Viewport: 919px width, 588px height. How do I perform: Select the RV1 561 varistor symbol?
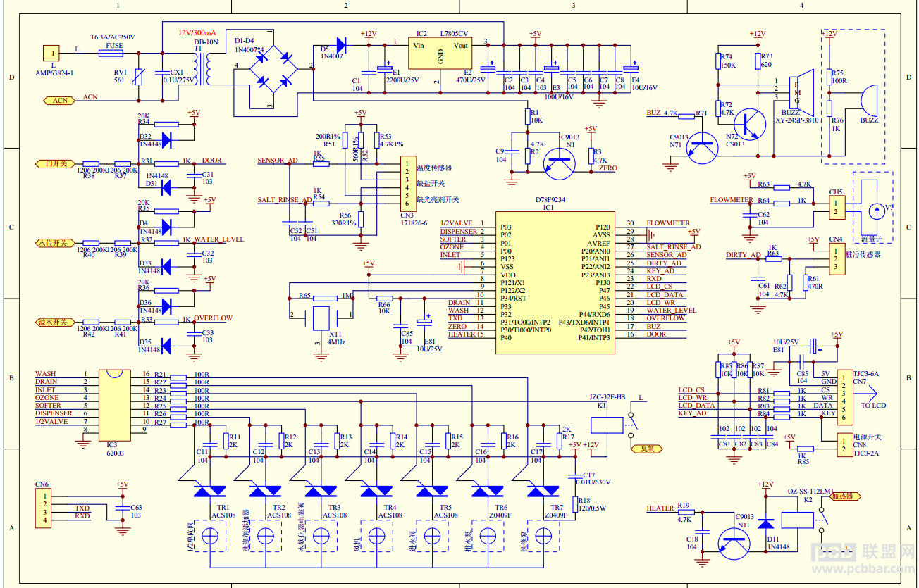[x=137, y=76]
